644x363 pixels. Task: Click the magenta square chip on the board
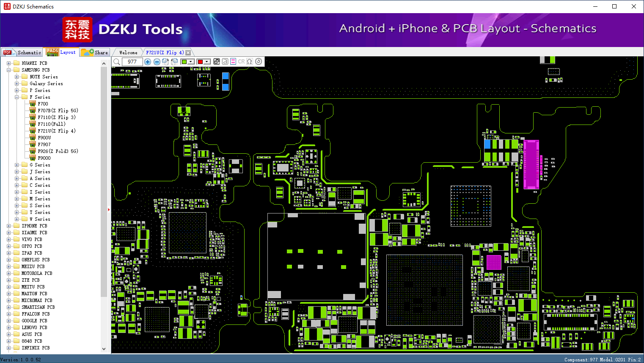494,262
